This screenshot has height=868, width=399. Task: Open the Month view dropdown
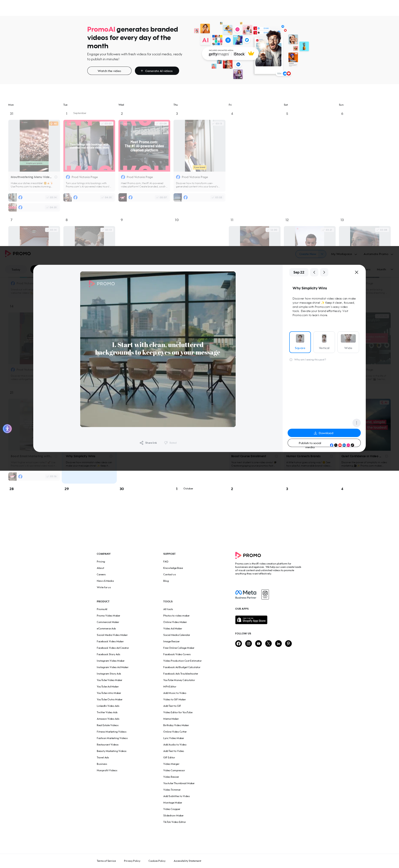pyautogui.click(x=385, y=270)
